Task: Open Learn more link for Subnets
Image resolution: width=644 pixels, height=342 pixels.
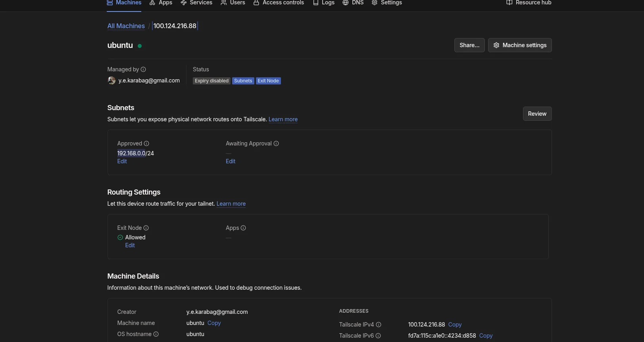Action: (x=283, y=119)
